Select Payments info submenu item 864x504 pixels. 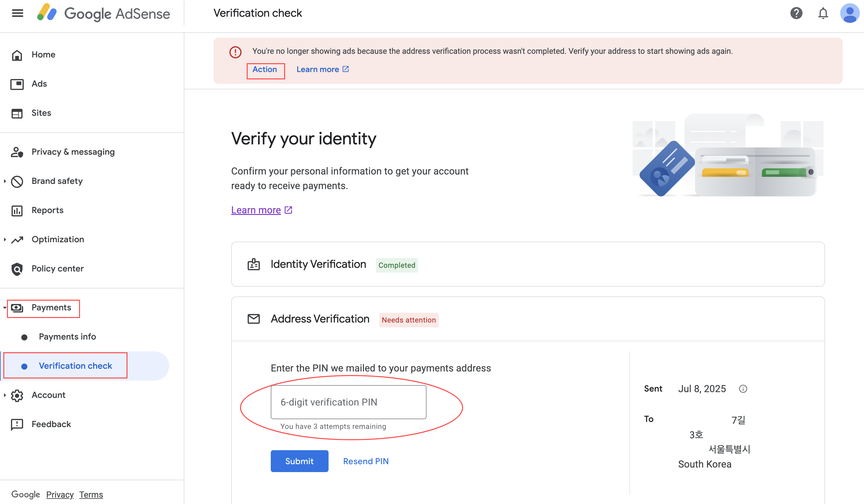[67, 337]
